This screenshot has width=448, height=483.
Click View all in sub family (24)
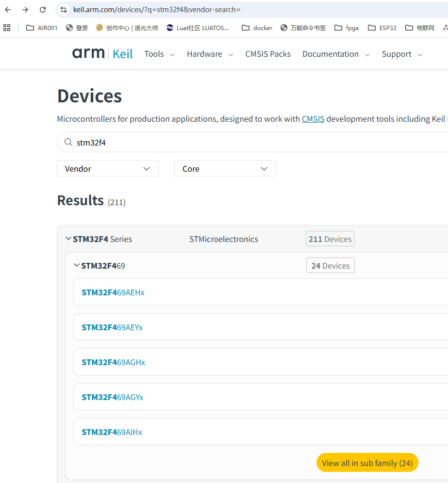367,463
